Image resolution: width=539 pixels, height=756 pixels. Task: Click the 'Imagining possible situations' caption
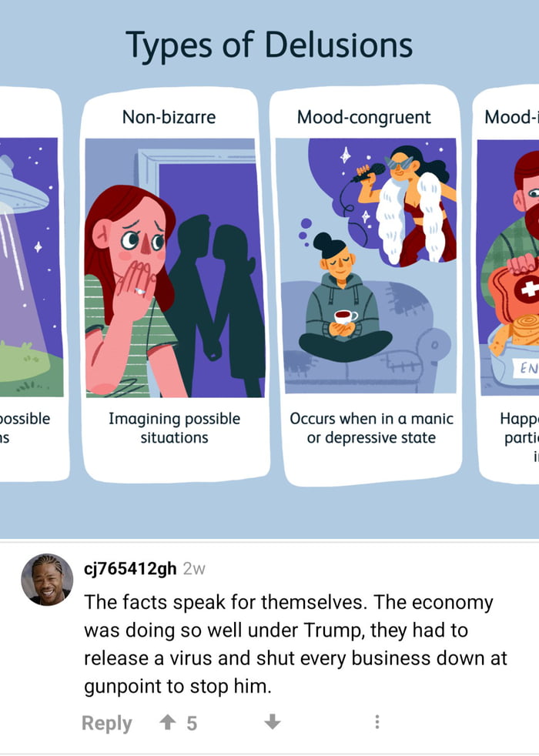[175, 428]
